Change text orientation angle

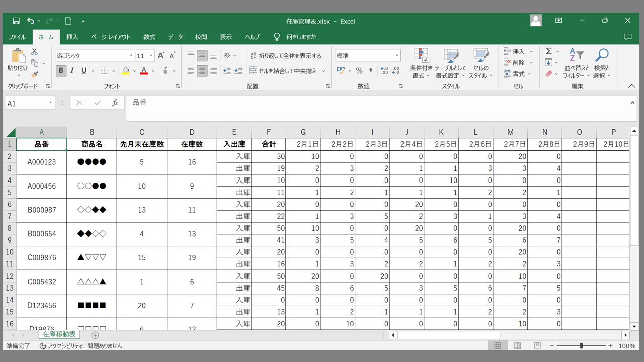[227, 56]
